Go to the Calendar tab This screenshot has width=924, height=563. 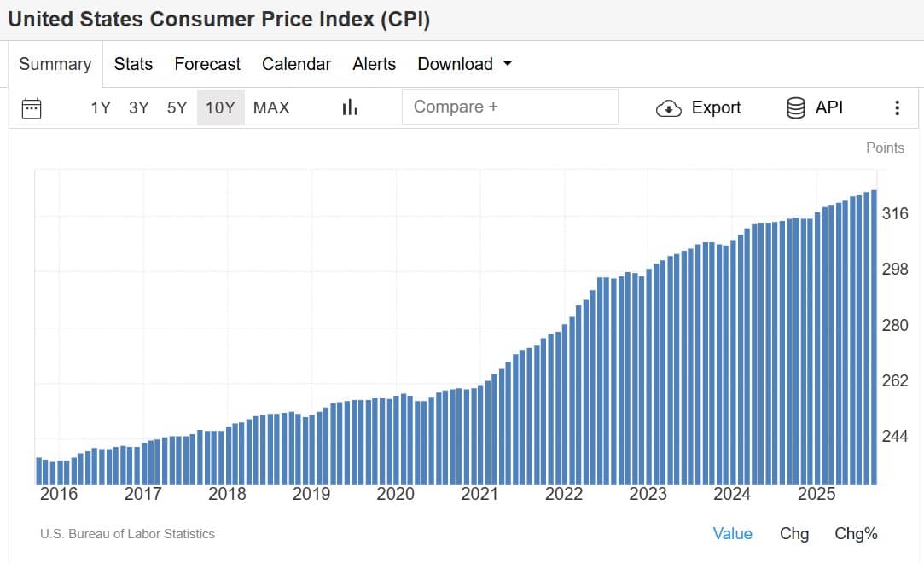pos(296,64)
